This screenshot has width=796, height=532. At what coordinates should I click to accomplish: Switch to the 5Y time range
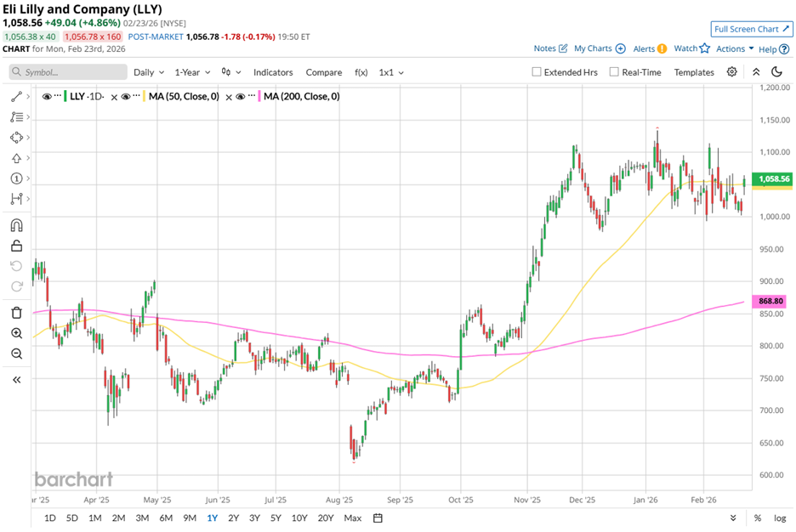coord(276,518)
